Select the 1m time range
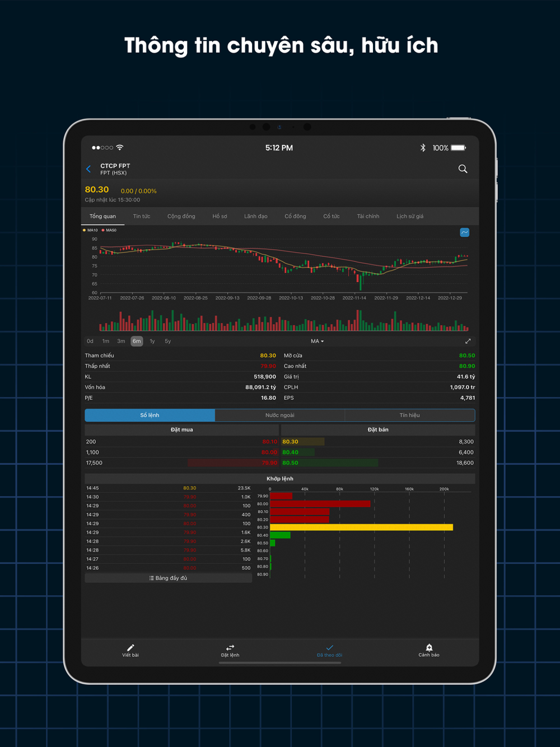Viewport: 560px width, 747px height. click(x=106, y=341)
